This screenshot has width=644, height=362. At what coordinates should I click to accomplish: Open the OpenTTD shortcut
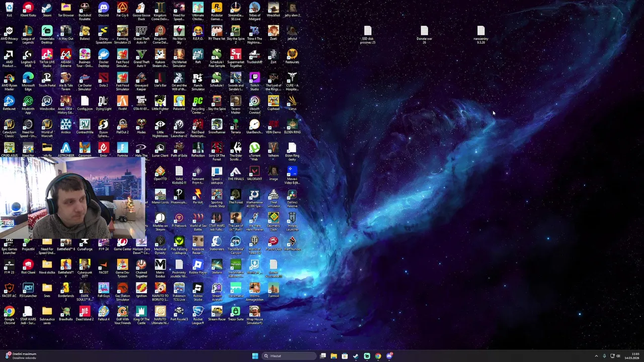[160, 173]
